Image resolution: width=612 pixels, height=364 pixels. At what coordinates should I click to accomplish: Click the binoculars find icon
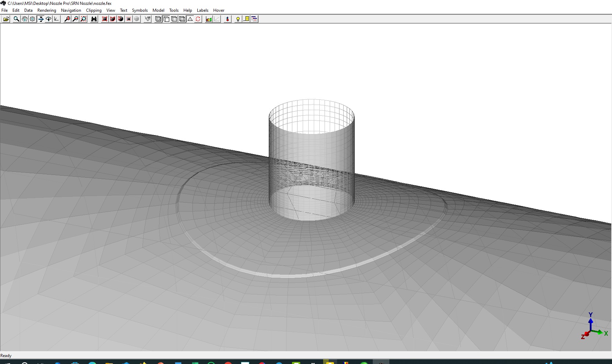(94, 19)
